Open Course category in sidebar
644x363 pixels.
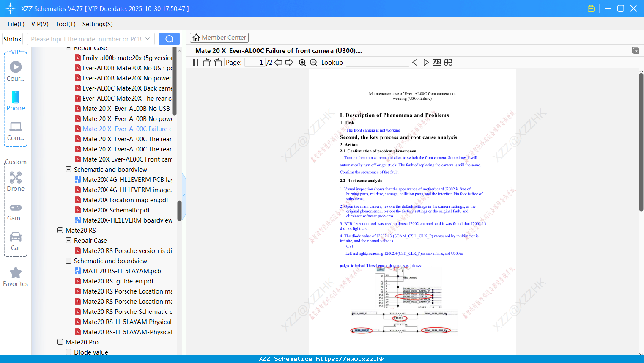(x=16, y=71)
